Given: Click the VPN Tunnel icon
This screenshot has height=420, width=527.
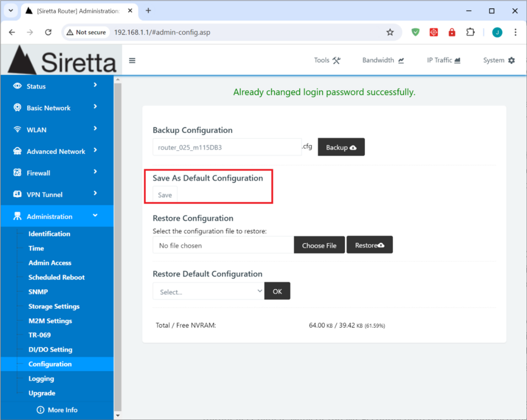Looking at the screenshot, I should 17,194.
